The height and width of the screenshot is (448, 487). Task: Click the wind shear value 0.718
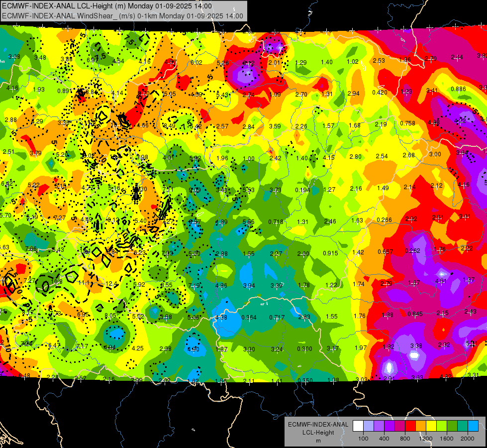coord(276,222)
